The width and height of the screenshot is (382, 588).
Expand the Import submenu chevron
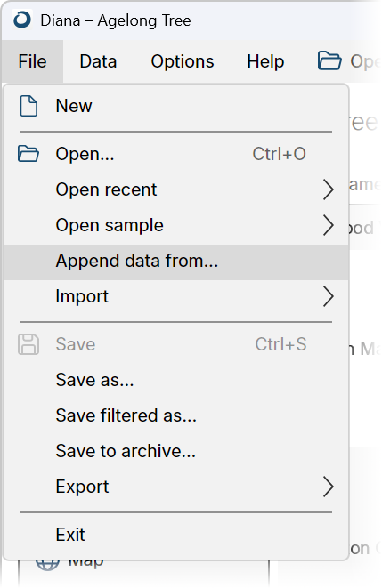pyautogui.click(x=329, y=296)
